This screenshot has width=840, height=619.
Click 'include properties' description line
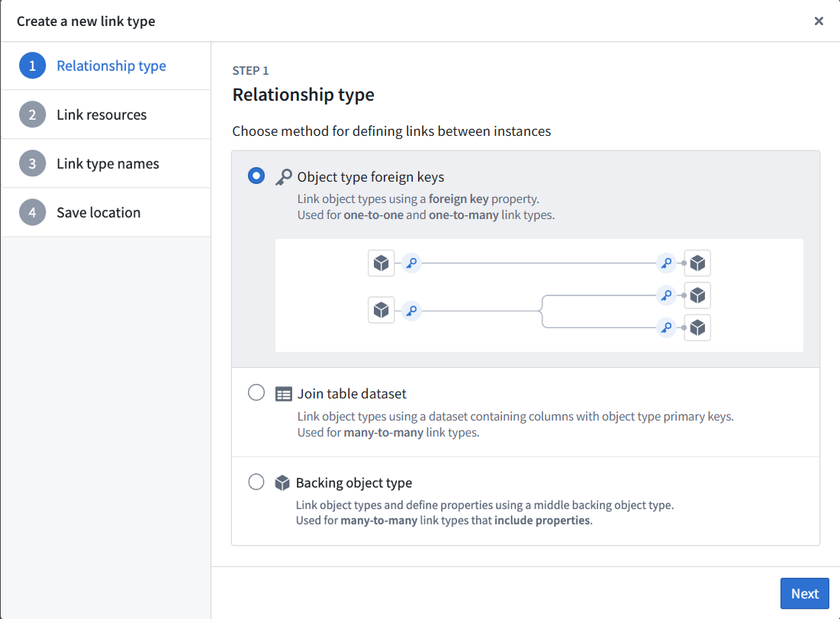pyautogui.click(x=444, y=521)
